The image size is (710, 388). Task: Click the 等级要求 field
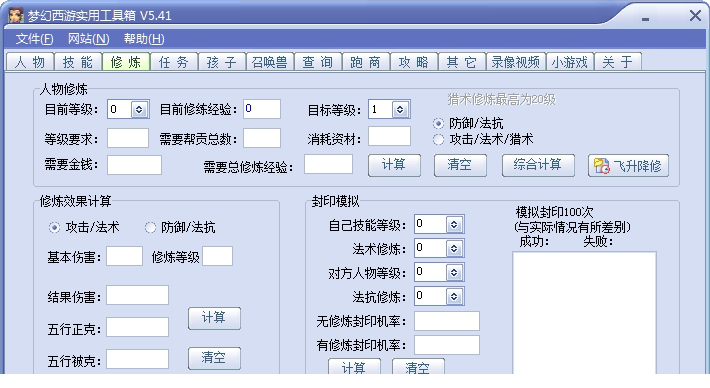pyautogui.click(x=128, y=138)
